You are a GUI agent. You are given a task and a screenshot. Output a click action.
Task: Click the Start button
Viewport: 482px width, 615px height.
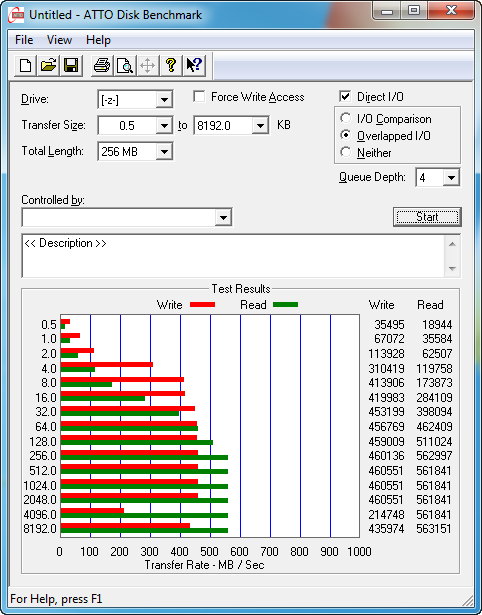(x=427, y=217)
